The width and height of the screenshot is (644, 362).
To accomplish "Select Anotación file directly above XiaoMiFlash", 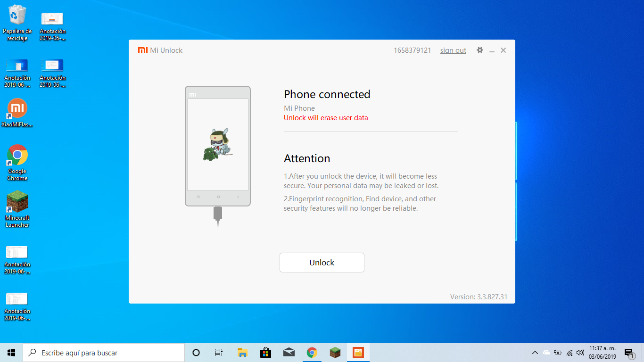I will click(x=17, y=74).
